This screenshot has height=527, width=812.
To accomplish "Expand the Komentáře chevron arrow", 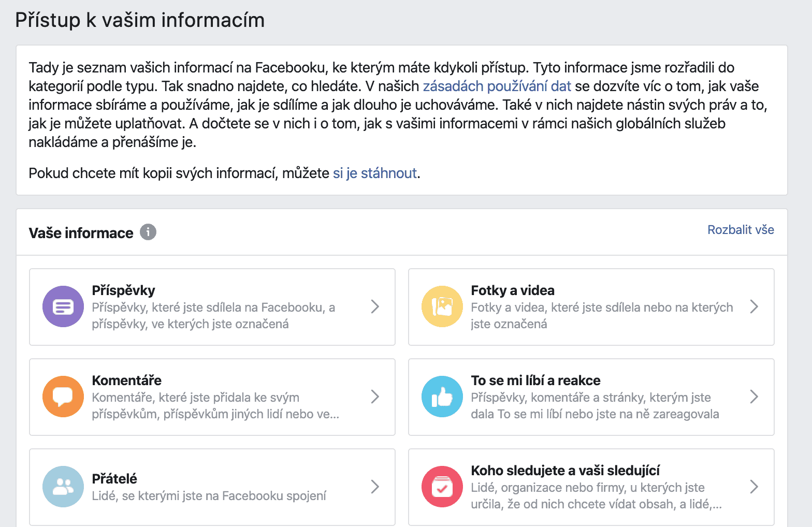I will click(375, 397).
